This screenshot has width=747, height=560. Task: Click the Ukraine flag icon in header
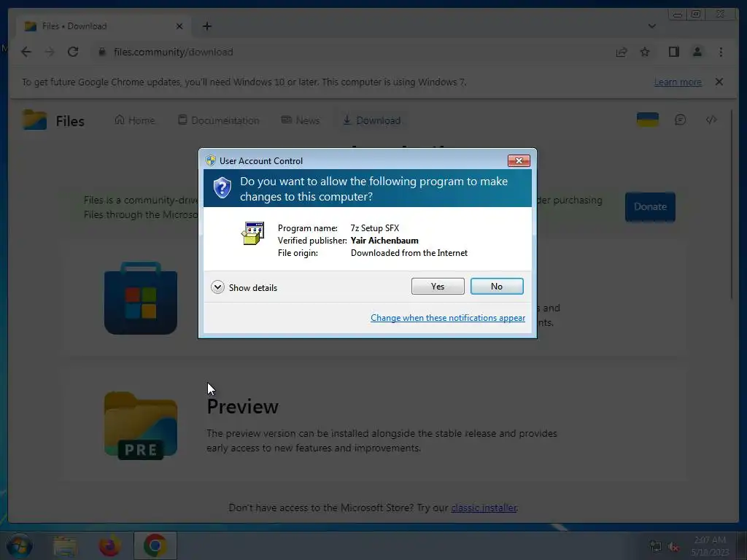pos(648,120)
